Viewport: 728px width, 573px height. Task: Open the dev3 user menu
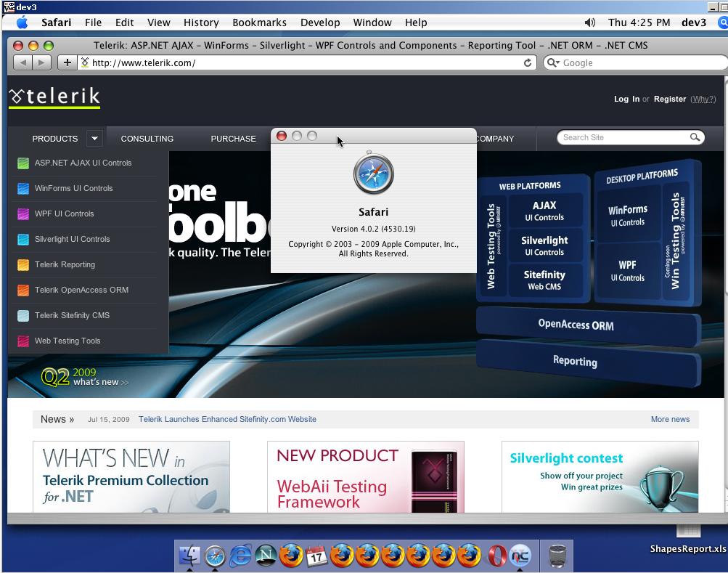[694, 23]
